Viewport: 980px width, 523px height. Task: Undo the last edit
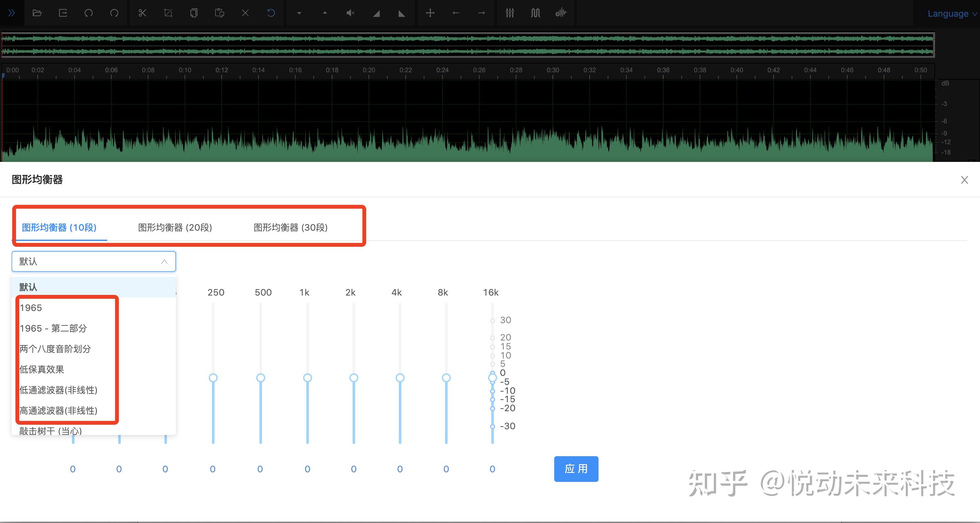click(89, 13)
